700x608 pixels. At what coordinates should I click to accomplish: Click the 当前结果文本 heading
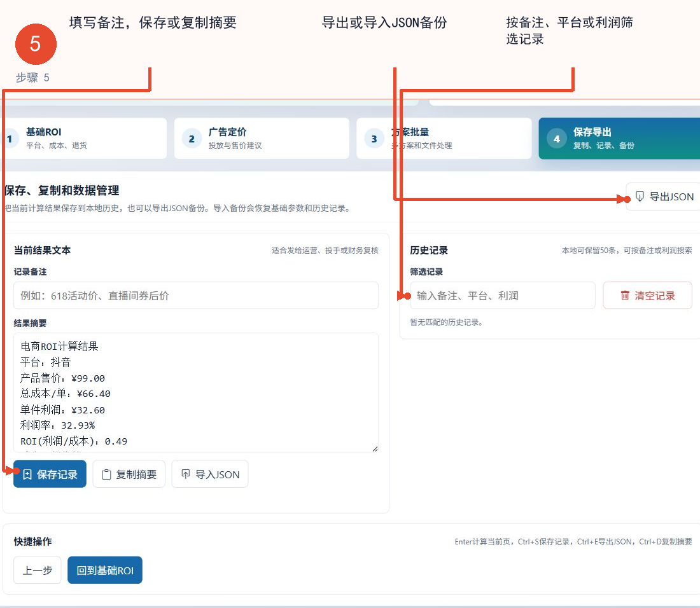click(42, 250)
